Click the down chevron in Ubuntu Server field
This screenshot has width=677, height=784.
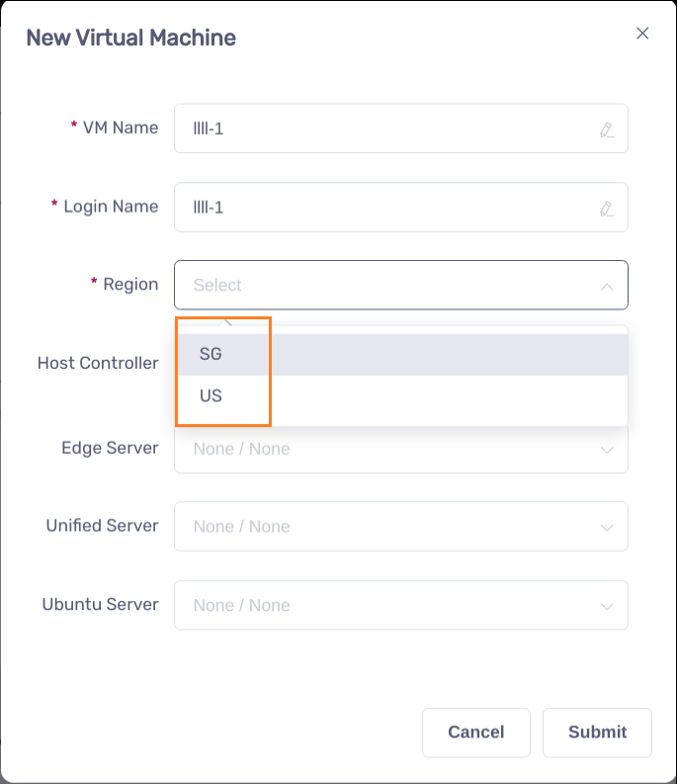pyautogui.click(x=607, y=606)
